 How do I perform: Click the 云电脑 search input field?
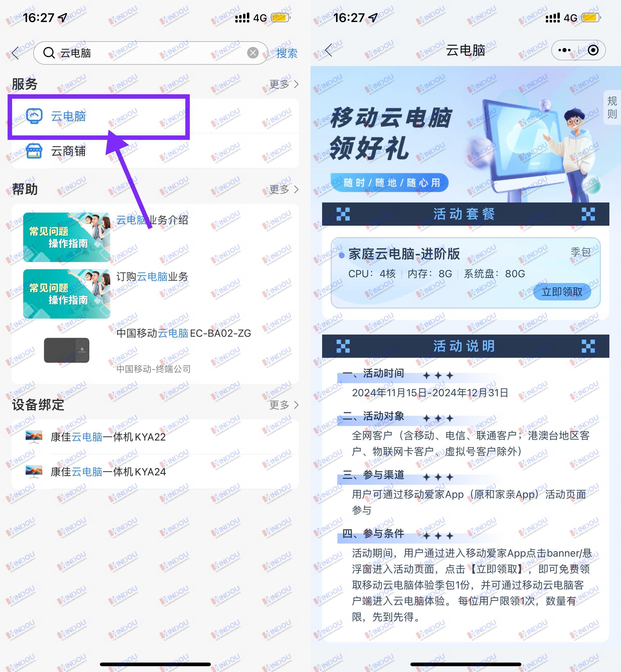(151, 53)
